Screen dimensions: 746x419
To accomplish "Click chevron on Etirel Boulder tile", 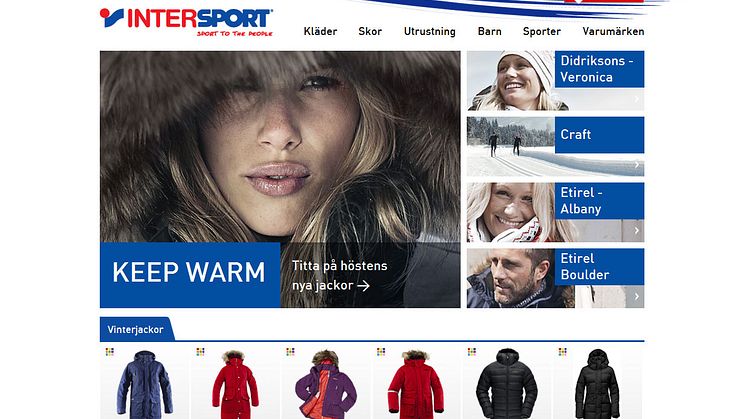I will pos(637,296).
